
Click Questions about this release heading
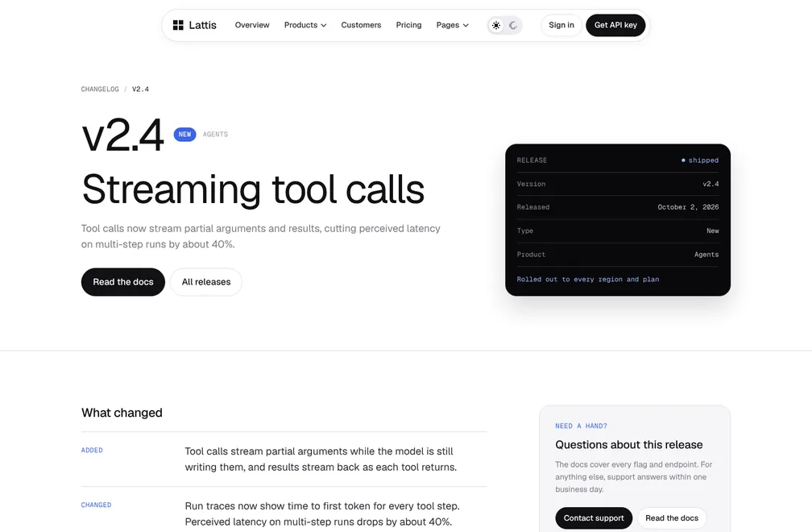pos(628,444)
